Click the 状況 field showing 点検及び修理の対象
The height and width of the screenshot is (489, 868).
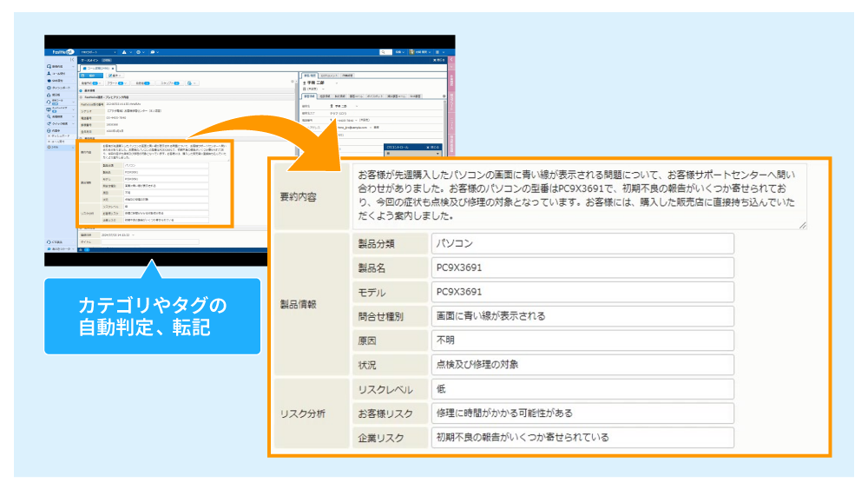(x=582, y=365)
